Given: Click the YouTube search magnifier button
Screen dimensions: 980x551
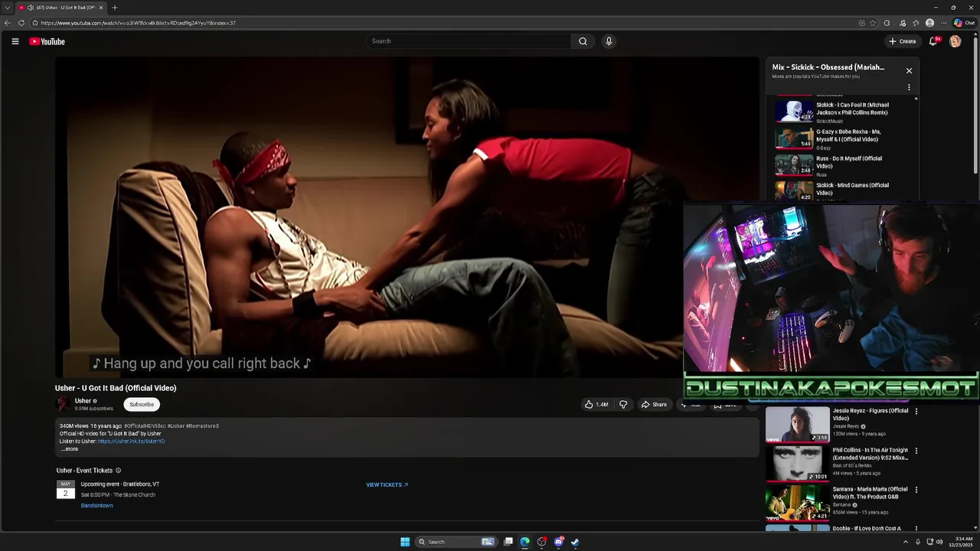Looking at the screenshot, I should pyautogui.click(x=583, y=41).
